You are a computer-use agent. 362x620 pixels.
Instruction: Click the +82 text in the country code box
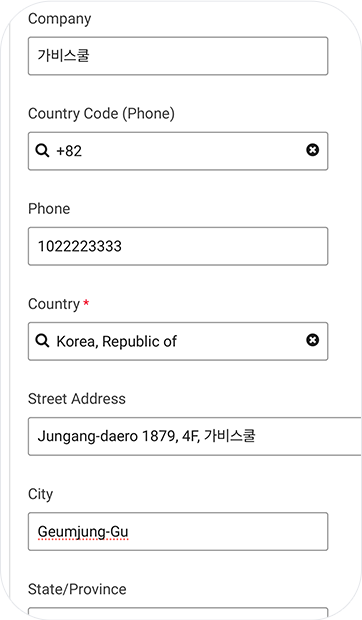point(69,151)
